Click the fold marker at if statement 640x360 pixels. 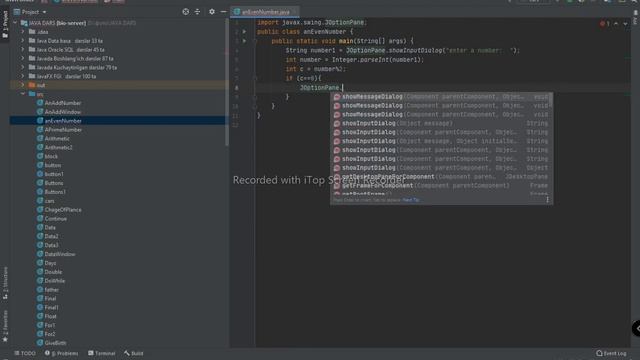point(255,78)
